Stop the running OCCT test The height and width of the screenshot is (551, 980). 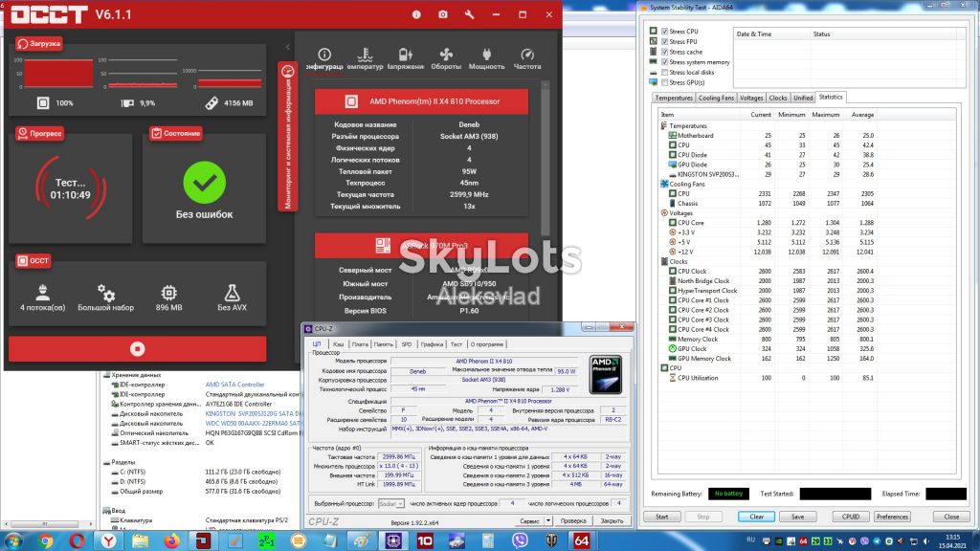[138, 348]
